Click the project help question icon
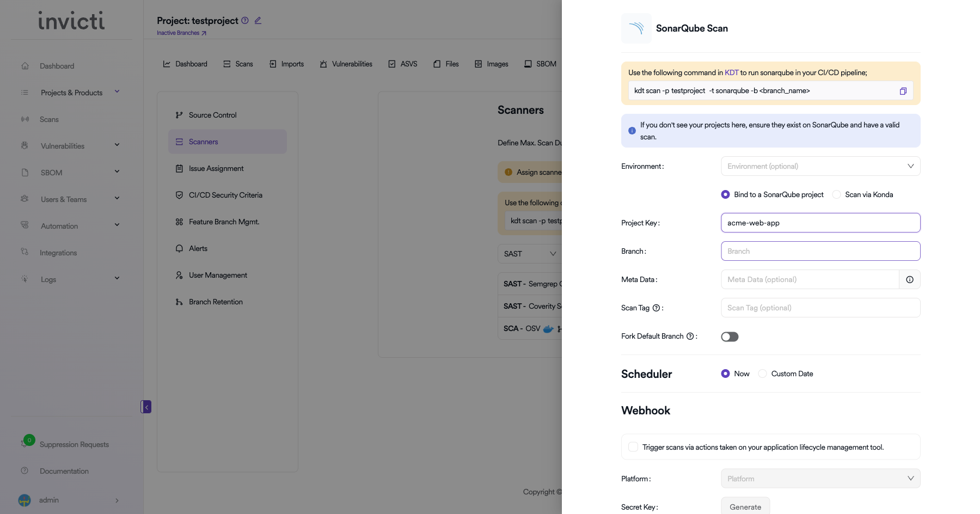Viewport: 980px width, 514px height. pos(245,21)
